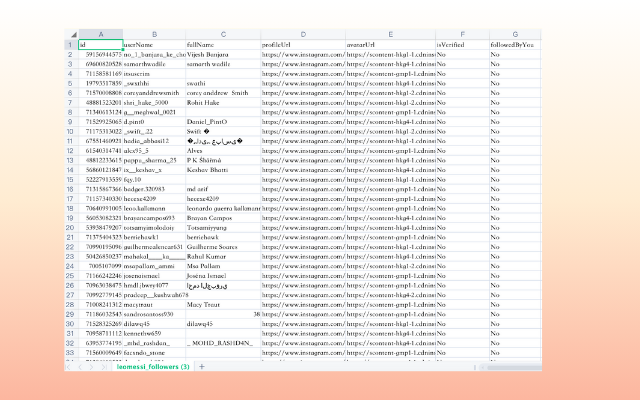Select column G header

(514, 34)
